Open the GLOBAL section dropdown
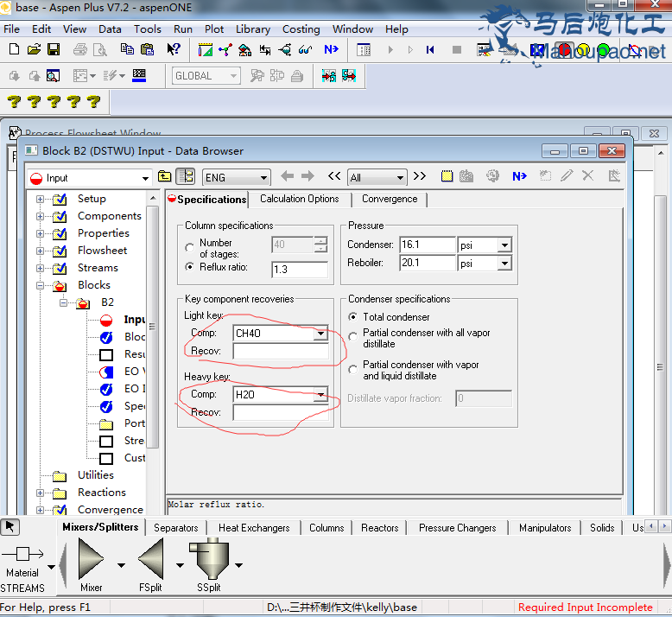This screenshot has width=672, height=617. 233,76
